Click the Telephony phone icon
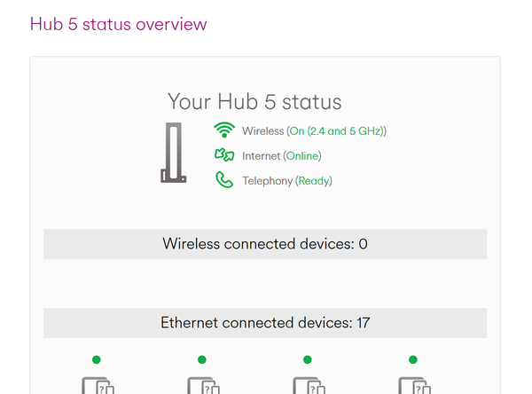Screen dimensions: 532x394 [223, 180]
